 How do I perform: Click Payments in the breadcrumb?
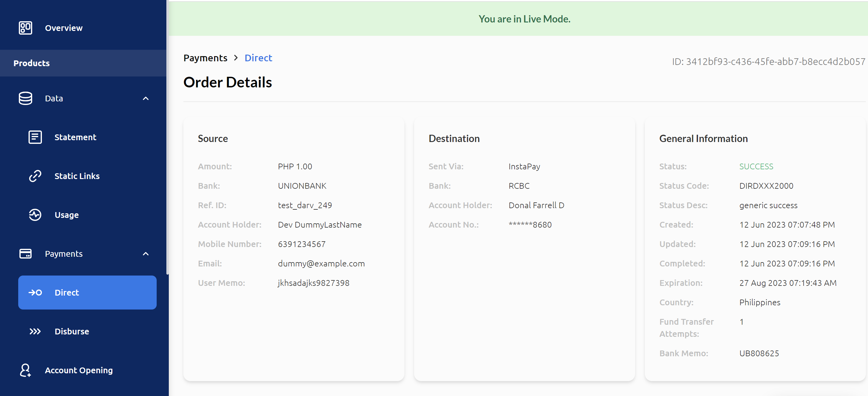pos(205,58)
